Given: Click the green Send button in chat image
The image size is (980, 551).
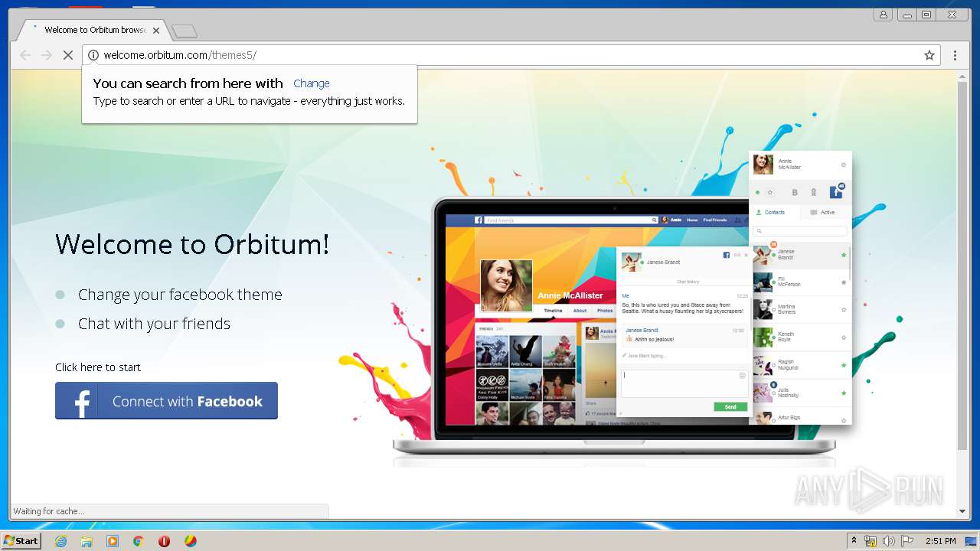Looking at the screenshot, I should pyautogui.click(x=730, y=406).
